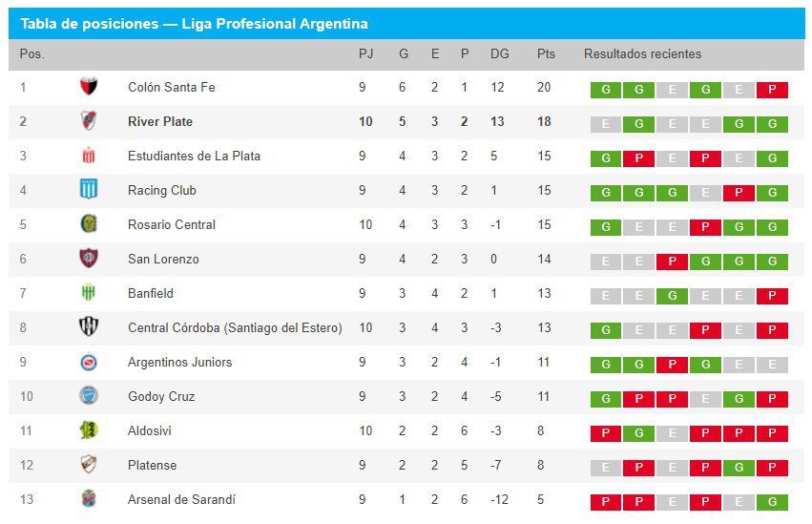Click Colón Santa Fe's red P result badge
Screen dimensions: 812x524
pyautogui.click(x=772, y=90)
